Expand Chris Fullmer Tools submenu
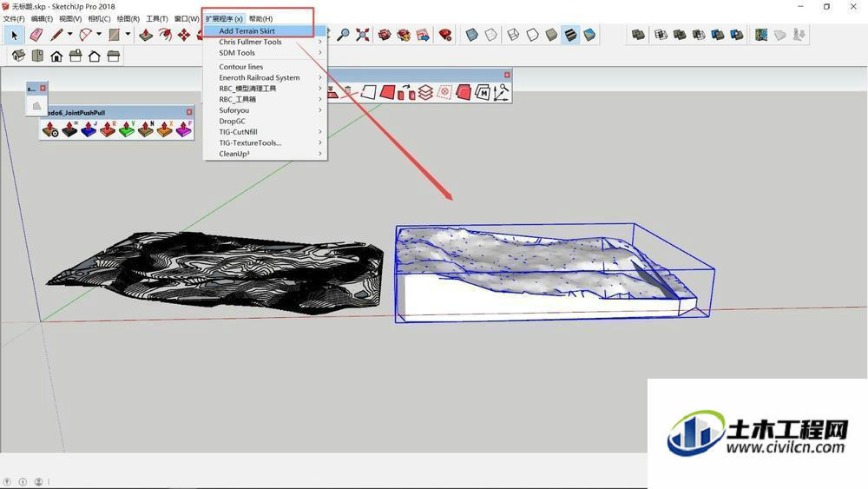This screenshot has width=868, height=489. pyautogui.click(x=265, y=42)
